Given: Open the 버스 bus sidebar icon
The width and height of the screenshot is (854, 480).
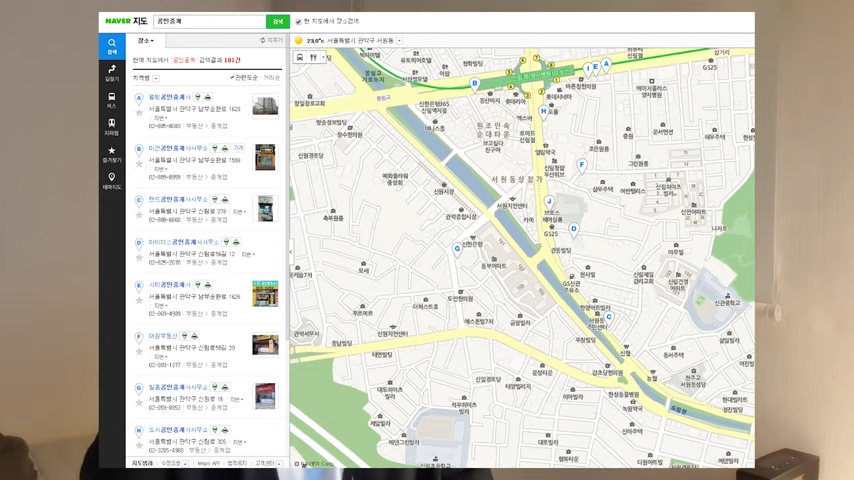Looking at the screenshot, I should pyautogui.click(x=111, y=99).
